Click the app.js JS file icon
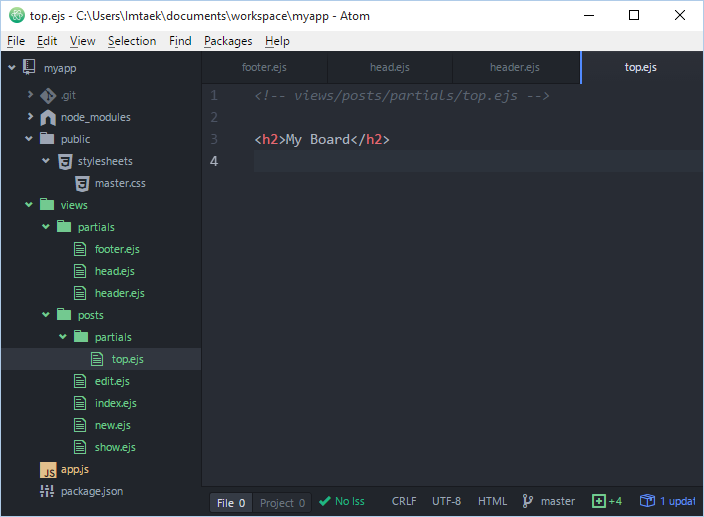This screenshot has width=704, height=517. [48, 470]
